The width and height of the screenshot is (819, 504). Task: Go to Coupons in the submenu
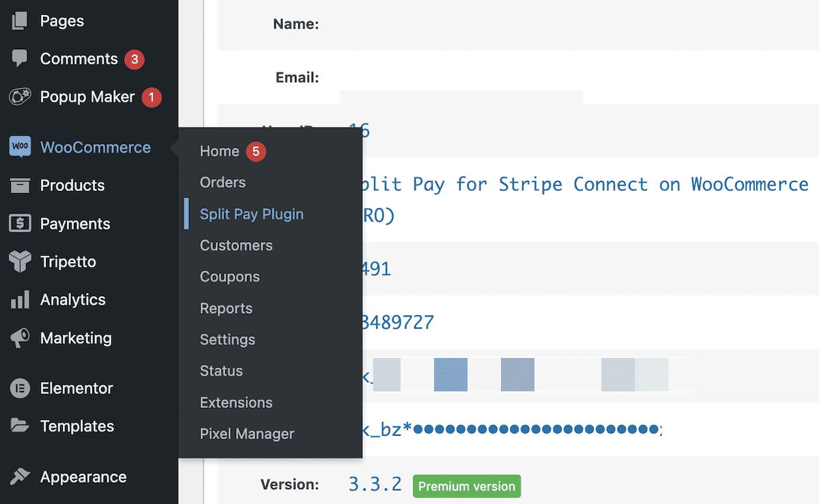(x=230, y=277)
